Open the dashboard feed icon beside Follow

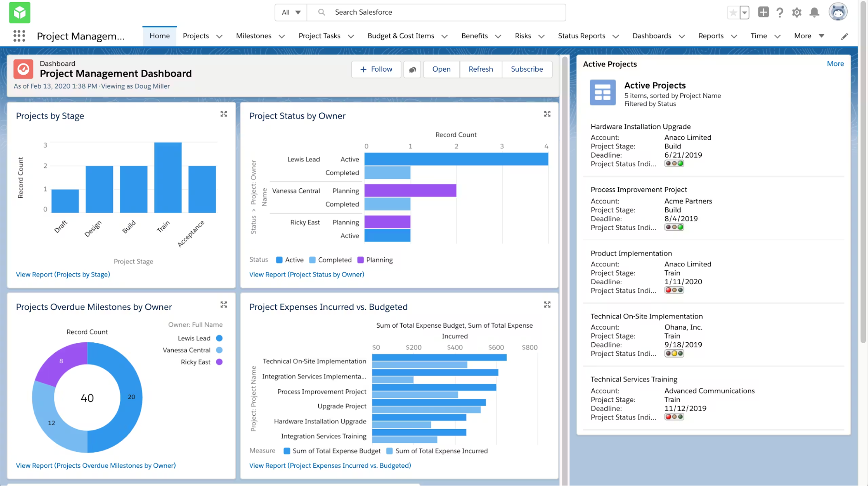tap(412, 69)
